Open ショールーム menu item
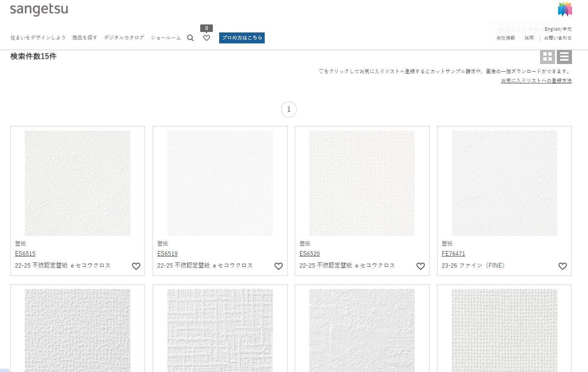 tap(166, 38)
